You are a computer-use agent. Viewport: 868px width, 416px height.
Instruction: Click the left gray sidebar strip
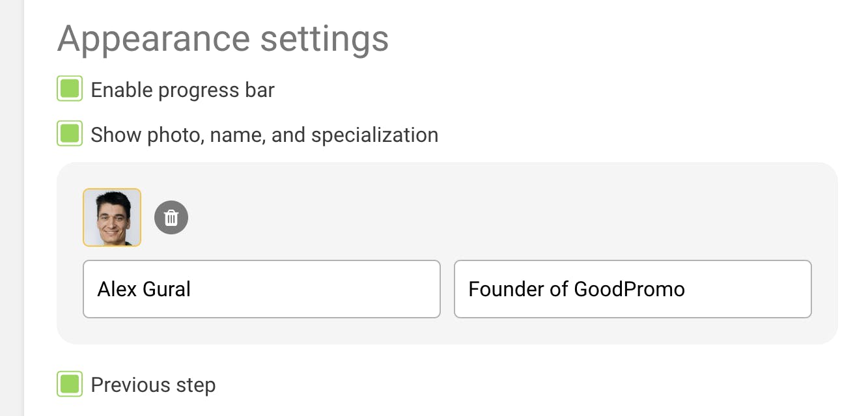click(12, 208)
